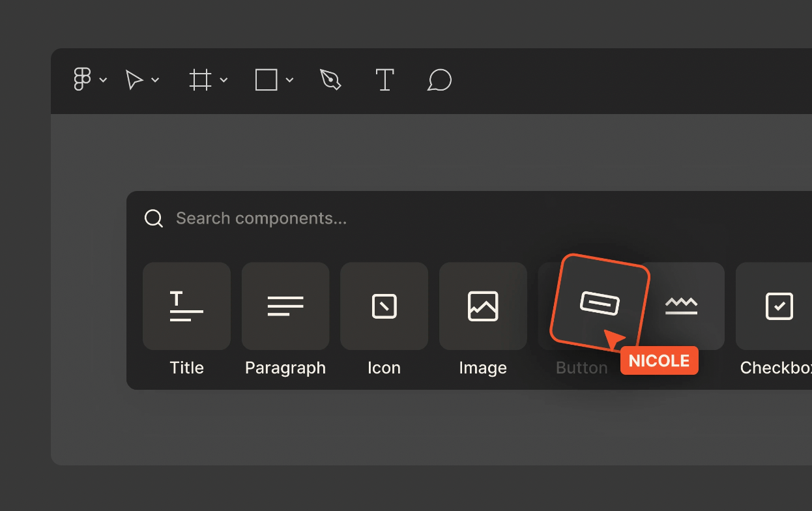Choose the Title component tile
This screenshot has height=511, width=812.
point(186,306)
